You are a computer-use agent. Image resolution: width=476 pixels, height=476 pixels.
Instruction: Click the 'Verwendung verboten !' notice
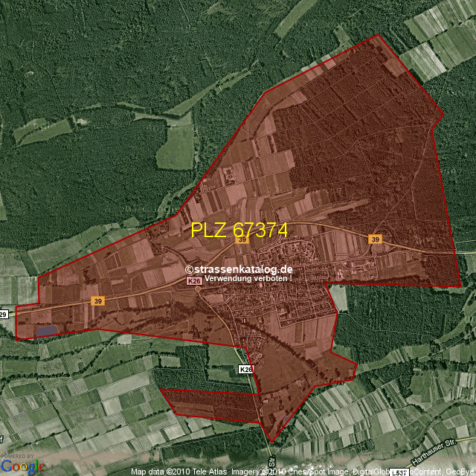point(248,278)
